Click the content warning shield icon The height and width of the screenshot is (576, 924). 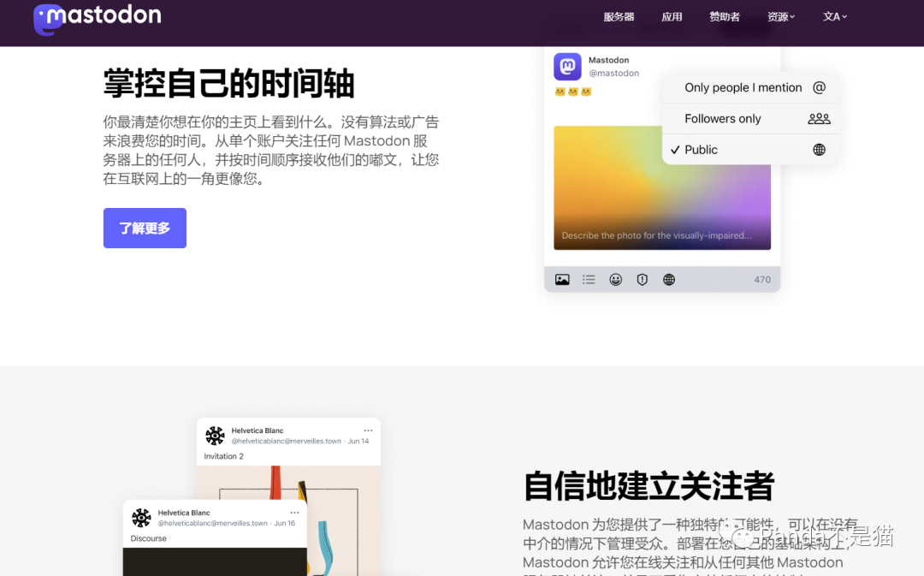tap(643, 280)
